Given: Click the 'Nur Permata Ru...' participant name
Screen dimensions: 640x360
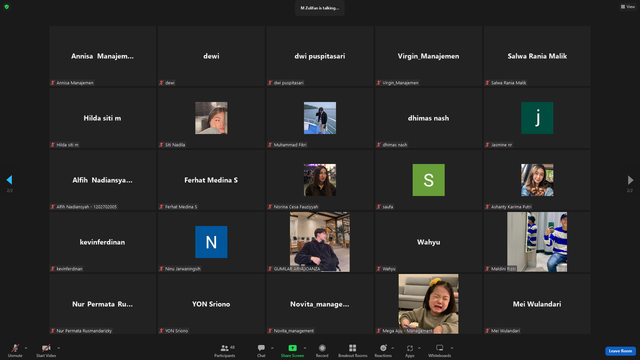Looking at the screenshot, I should click(x=102, y=304).
